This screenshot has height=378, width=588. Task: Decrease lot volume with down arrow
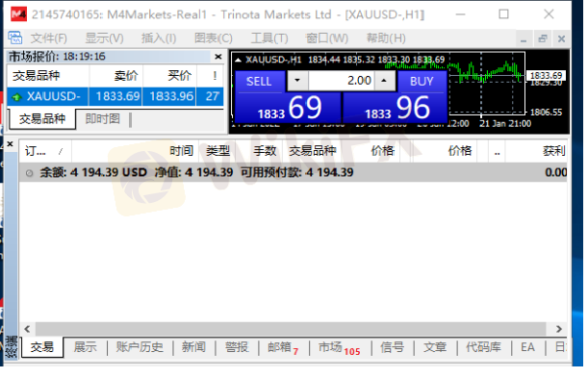(297, 80)
